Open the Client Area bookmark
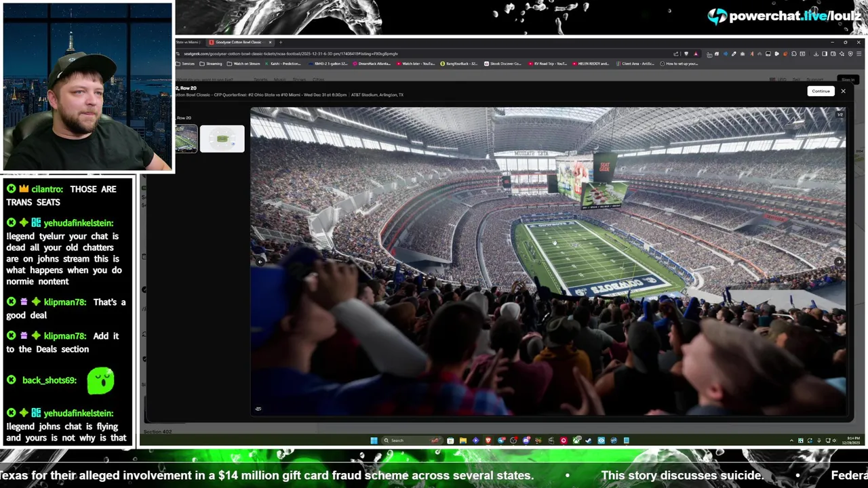Viewport: 868px width, 488px height. click(636, 64)
